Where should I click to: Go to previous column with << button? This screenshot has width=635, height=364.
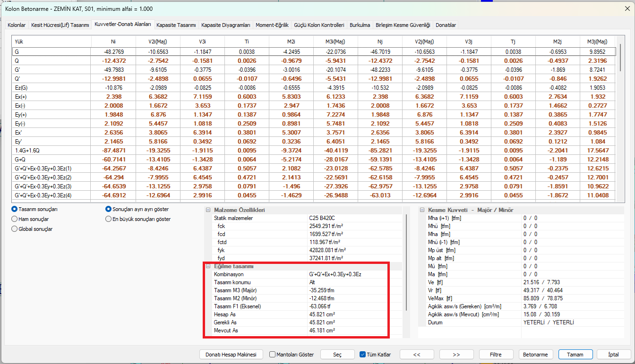click(417, 355)
